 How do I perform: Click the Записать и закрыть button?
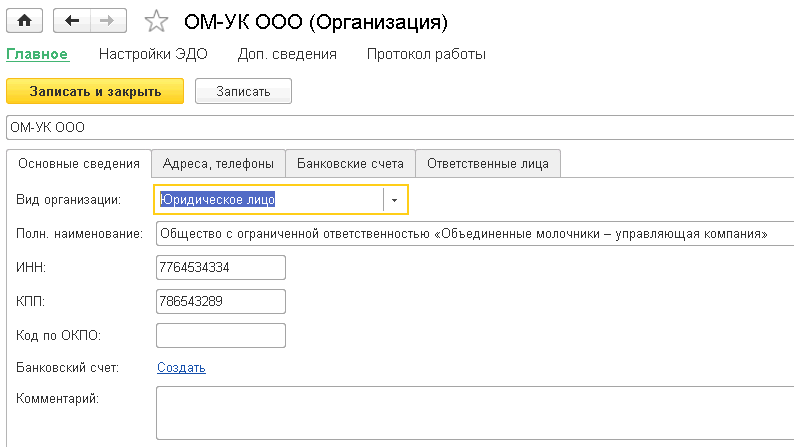tap(95, 91)
